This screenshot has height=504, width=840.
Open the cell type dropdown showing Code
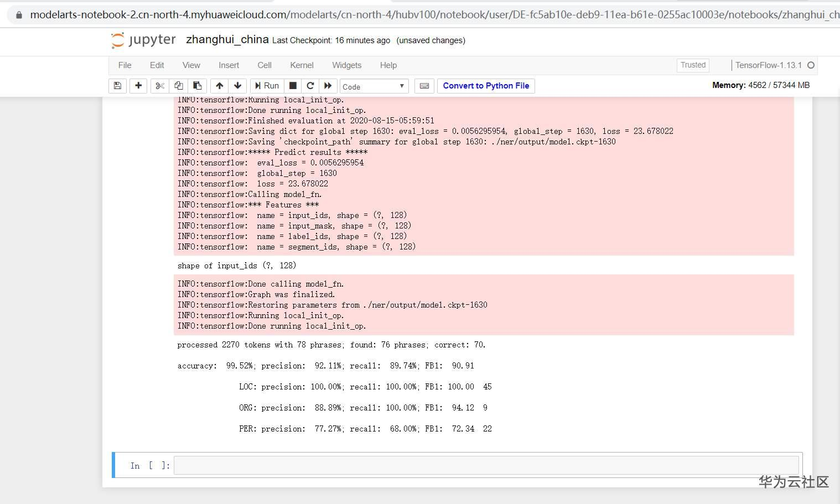[374, 86]
